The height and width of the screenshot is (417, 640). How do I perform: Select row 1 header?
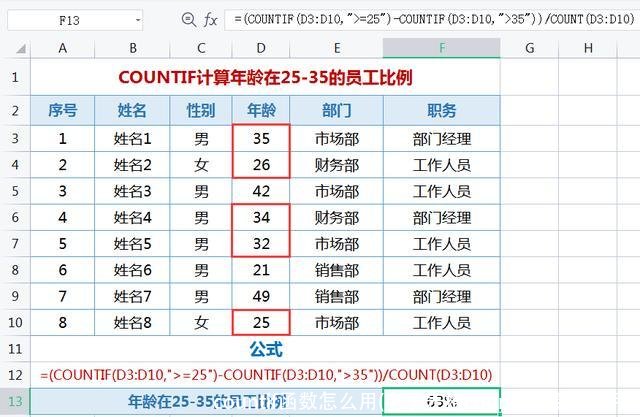coord(15,77)
